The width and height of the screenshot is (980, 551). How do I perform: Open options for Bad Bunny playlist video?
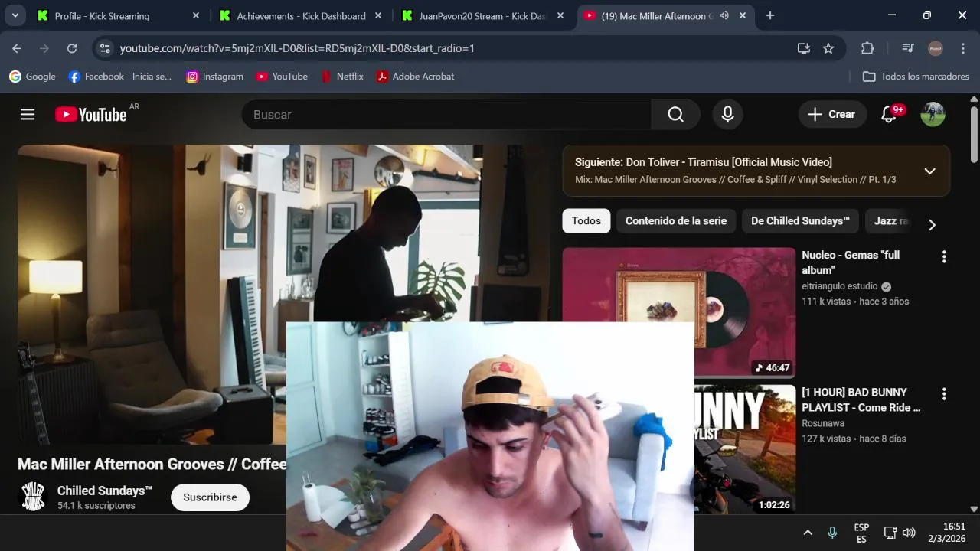point(944,393)
